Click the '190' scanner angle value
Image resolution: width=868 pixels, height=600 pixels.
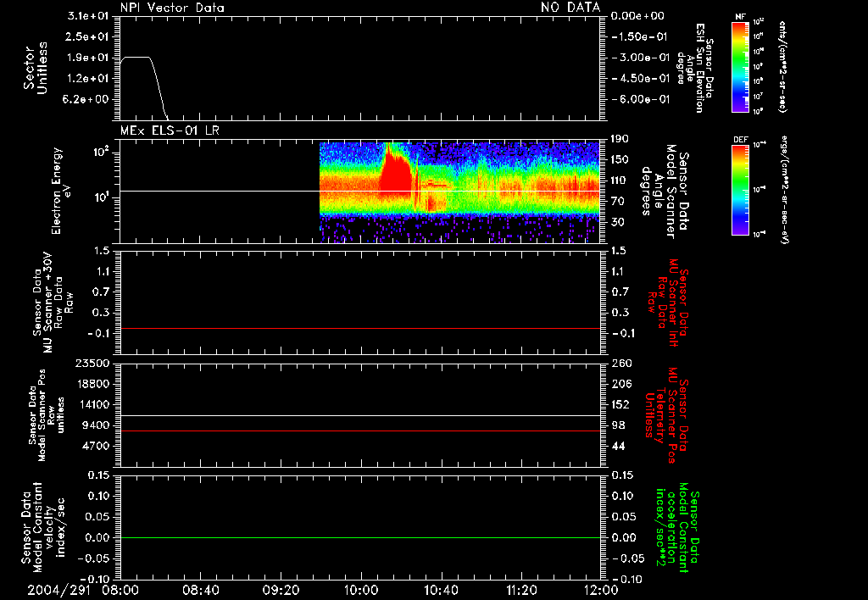(x=620, y=139)
